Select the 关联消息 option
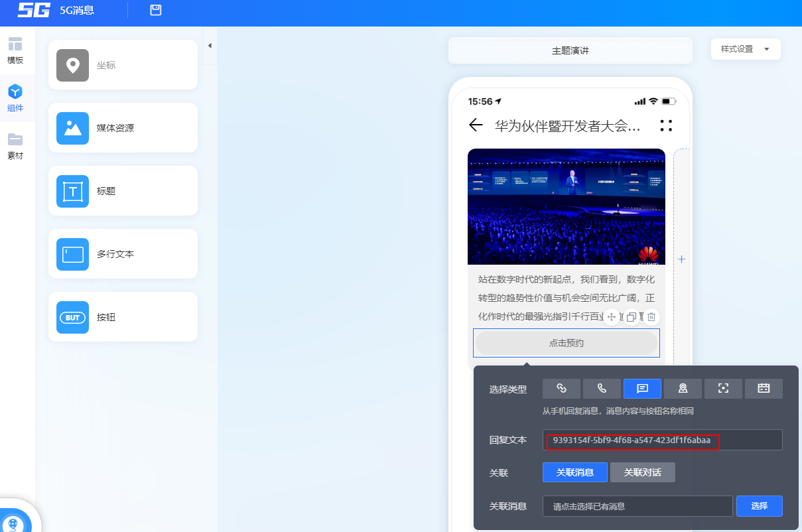This screenshot has height=532, width=802. click(574, 472)
